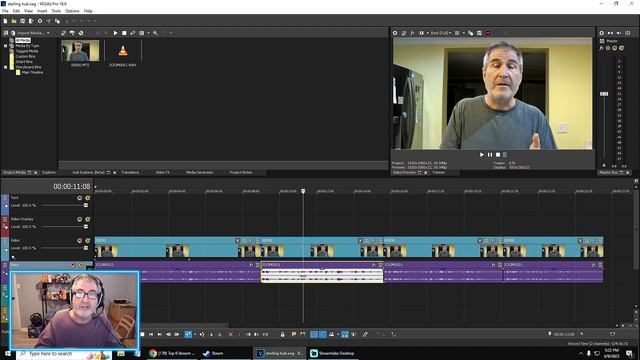Click Go to End transport button

point(160,334)
